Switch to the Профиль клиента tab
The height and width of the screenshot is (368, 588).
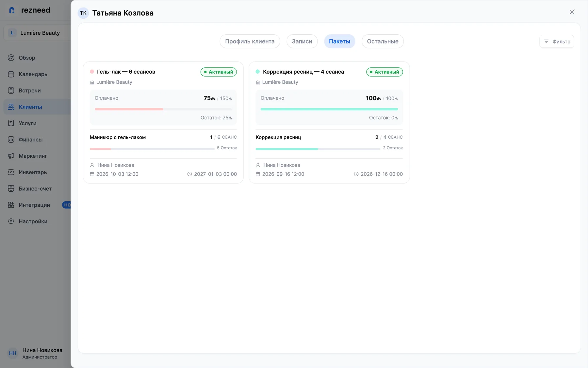tap(250, 41)
